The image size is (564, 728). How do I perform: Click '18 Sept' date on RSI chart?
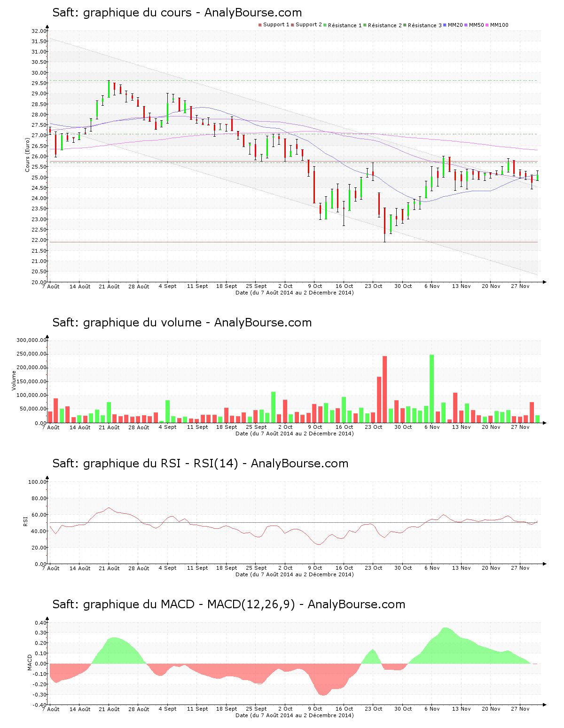coord(227,568)
